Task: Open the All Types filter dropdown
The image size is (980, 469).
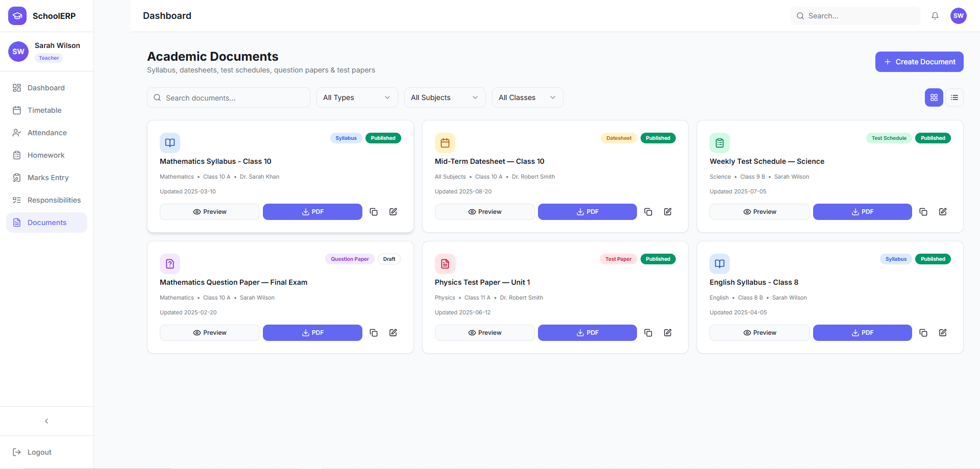Action: pos(357,97)
